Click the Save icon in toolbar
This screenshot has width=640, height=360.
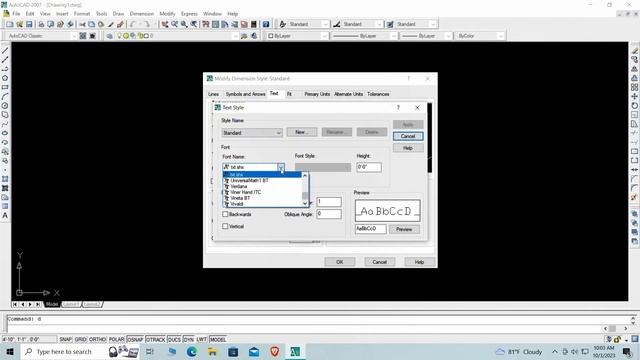tap(29, 24)
